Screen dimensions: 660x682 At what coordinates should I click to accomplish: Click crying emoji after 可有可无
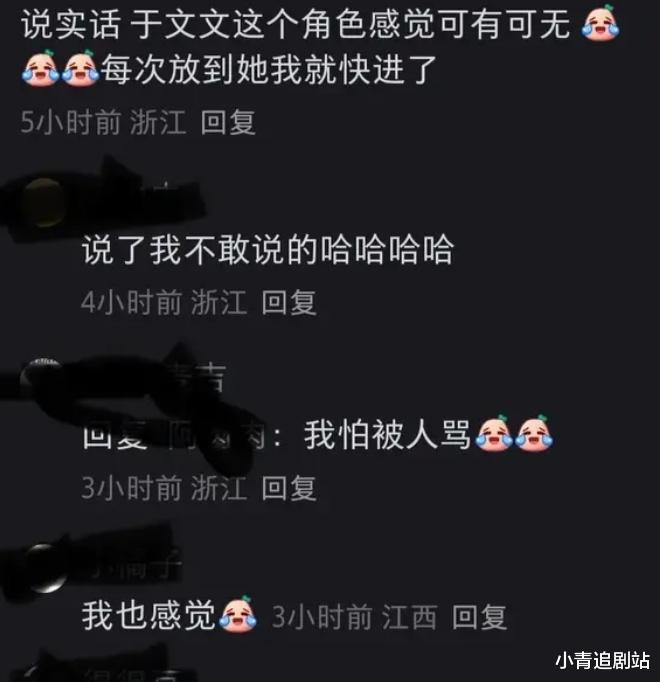(600, 23)
